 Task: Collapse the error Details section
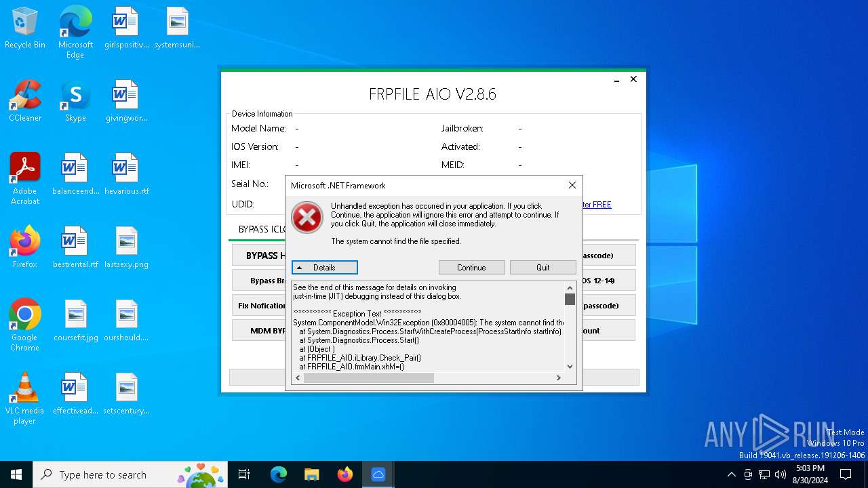point(324,268)
